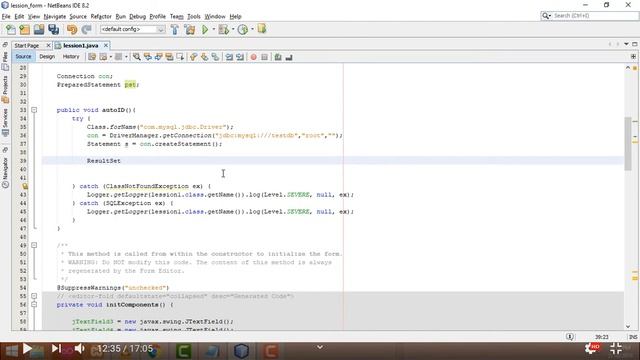Collapse the initComponents fold at line 56
The width and height of the screenshot is (640, 360).
coord(34,304)
